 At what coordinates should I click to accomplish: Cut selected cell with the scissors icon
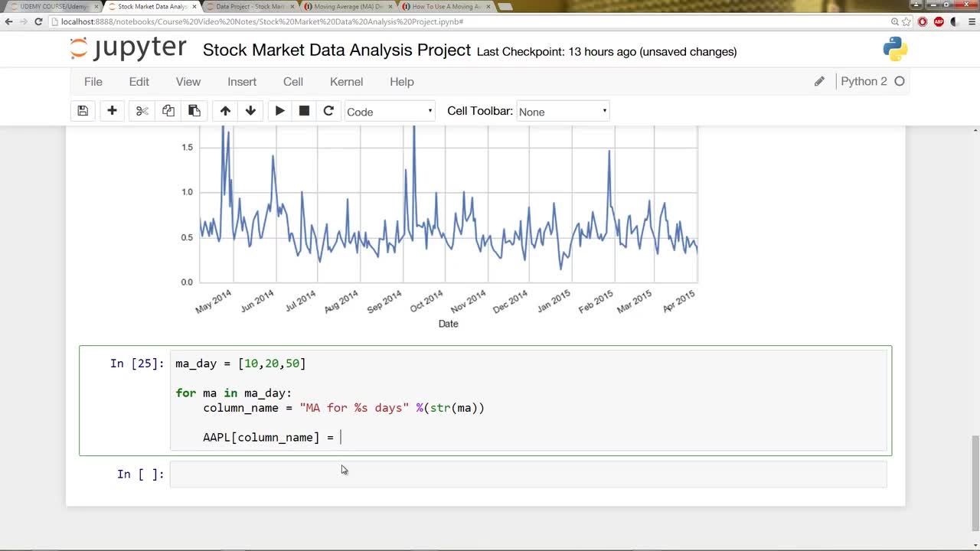click(x=142, y=111)
